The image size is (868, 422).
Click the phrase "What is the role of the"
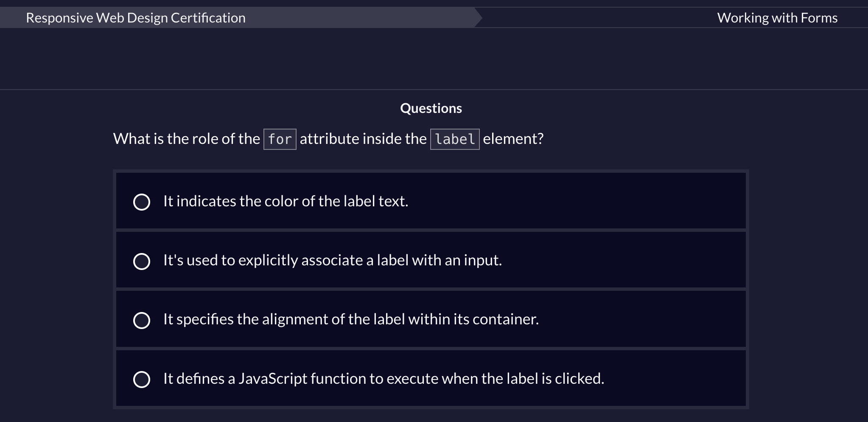pos(186,139)
